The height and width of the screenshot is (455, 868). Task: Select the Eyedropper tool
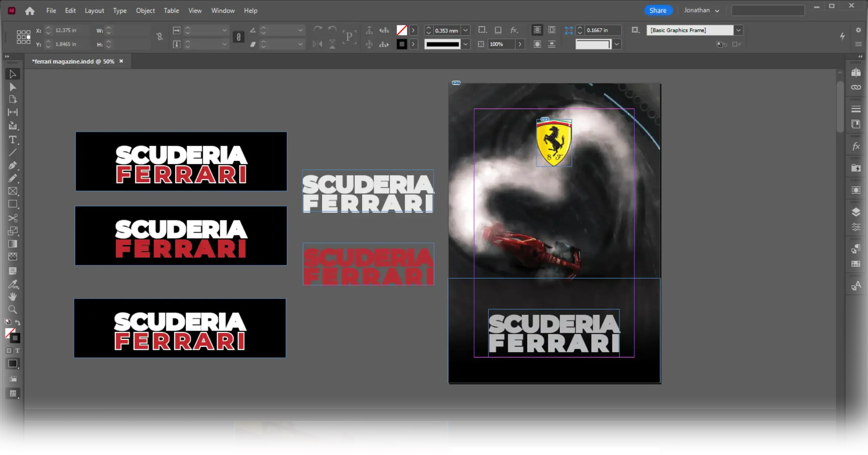click(x=13, y=284)
